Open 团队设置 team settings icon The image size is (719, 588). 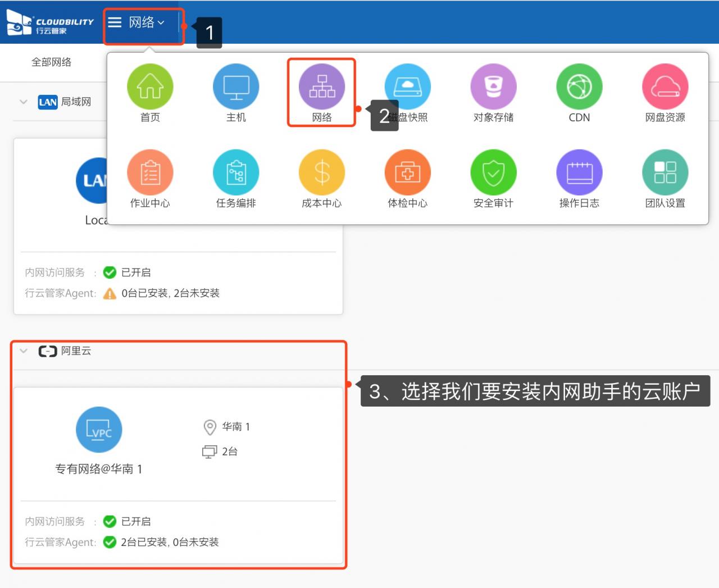coord(665,172)
